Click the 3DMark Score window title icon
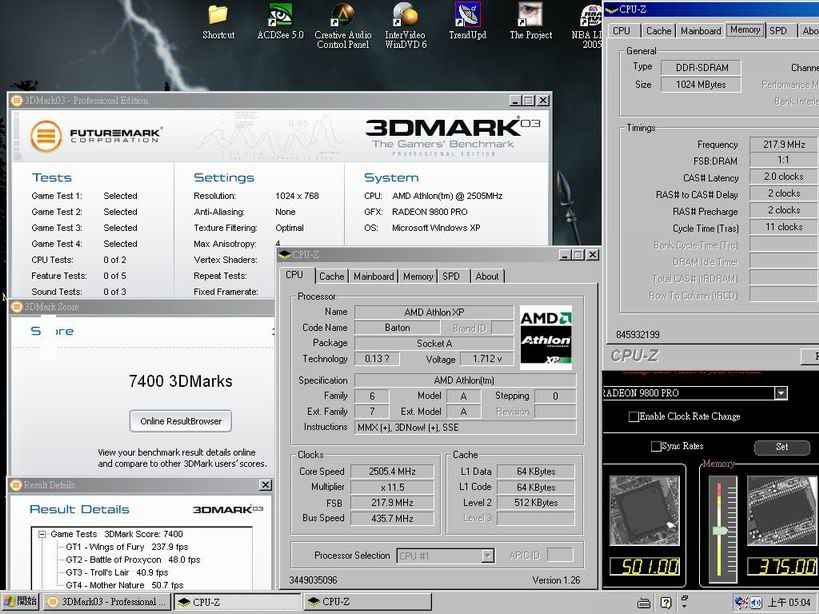 click(16, 306)
